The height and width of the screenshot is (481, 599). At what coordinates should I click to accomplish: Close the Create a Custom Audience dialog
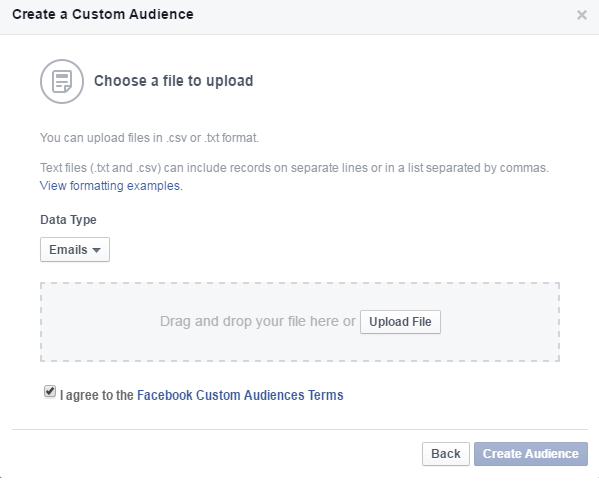(581, 15)
